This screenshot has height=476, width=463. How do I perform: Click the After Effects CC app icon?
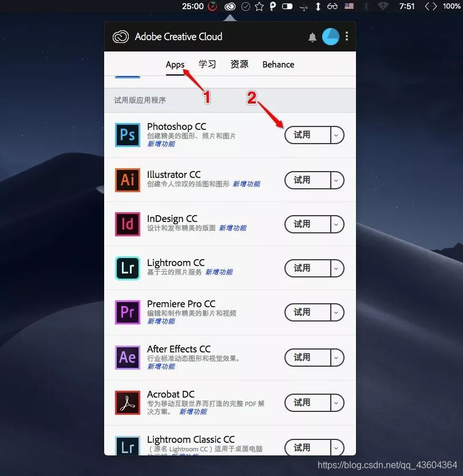pyautogui.click(x=128, y=358)
